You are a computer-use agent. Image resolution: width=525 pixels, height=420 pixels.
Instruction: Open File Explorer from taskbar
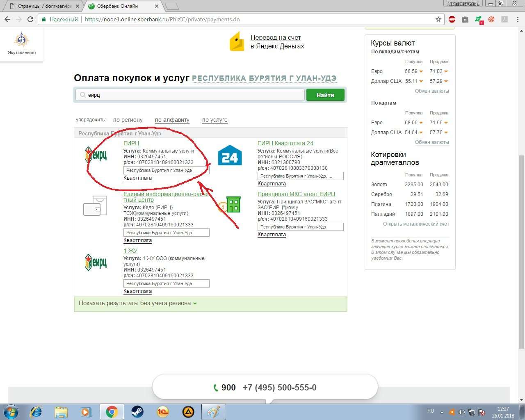61,412
